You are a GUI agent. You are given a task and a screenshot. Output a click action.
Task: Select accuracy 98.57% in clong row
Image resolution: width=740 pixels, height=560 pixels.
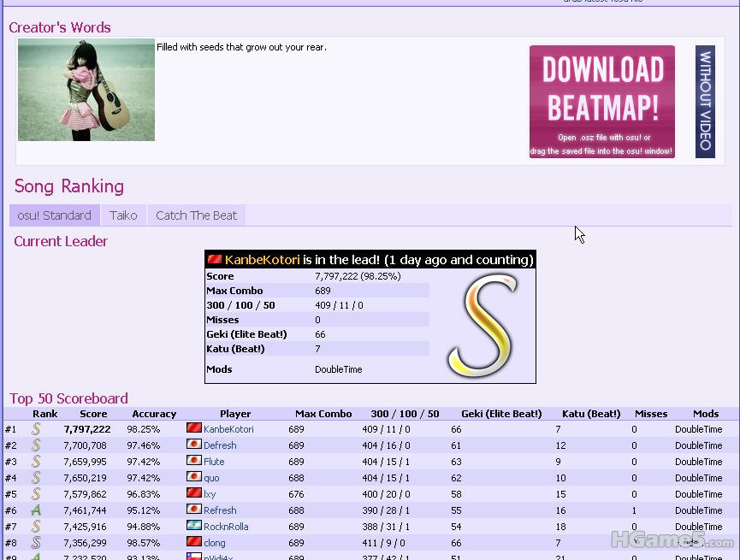(x=144, y=543)
